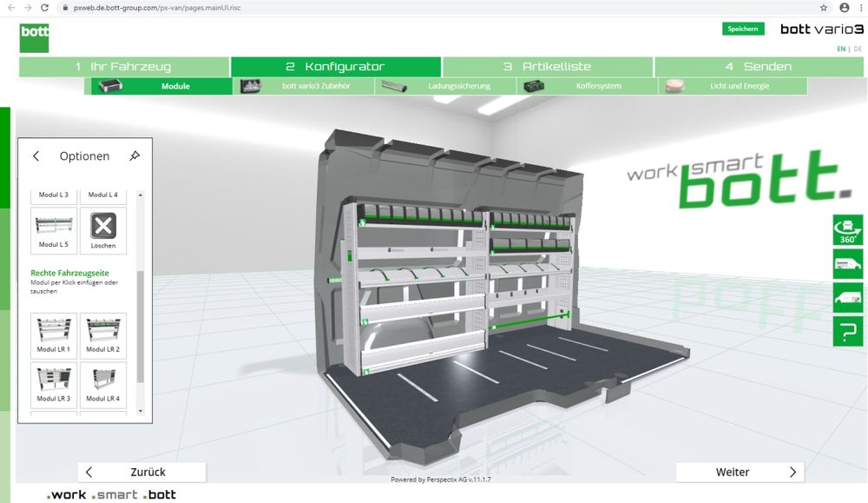Screen dimensions: 868x503
Task: Switch interface language to EN
Action: 839,49
